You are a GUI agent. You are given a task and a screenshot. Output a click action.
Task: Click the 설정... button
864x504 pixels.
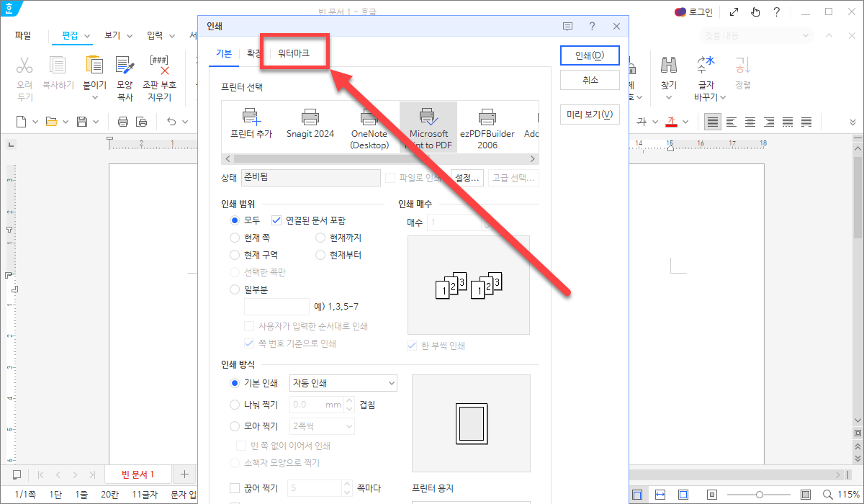(467, 178)
